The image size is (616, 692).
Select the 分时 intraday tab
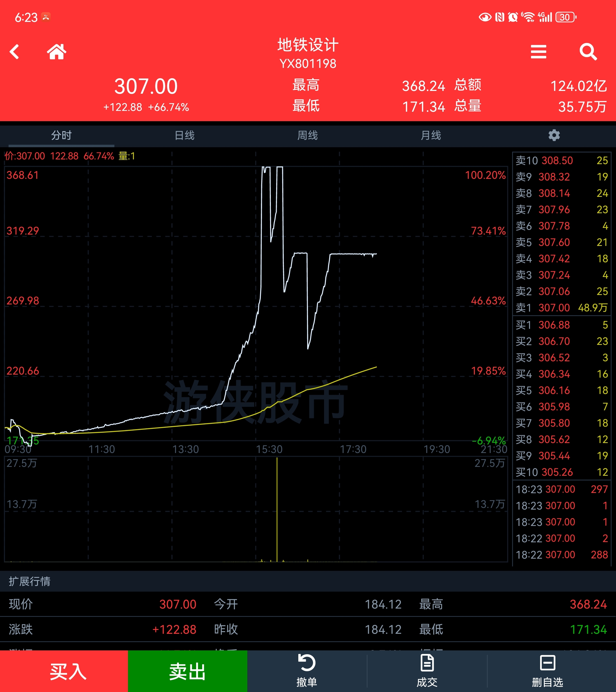tap(61, 136)
